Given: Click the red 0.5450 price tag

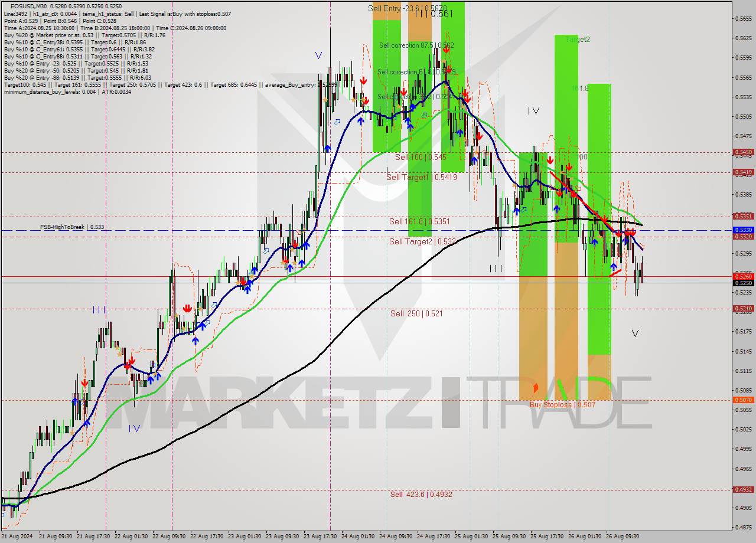Looking at the screenshot, I should (x=743, y=152).
